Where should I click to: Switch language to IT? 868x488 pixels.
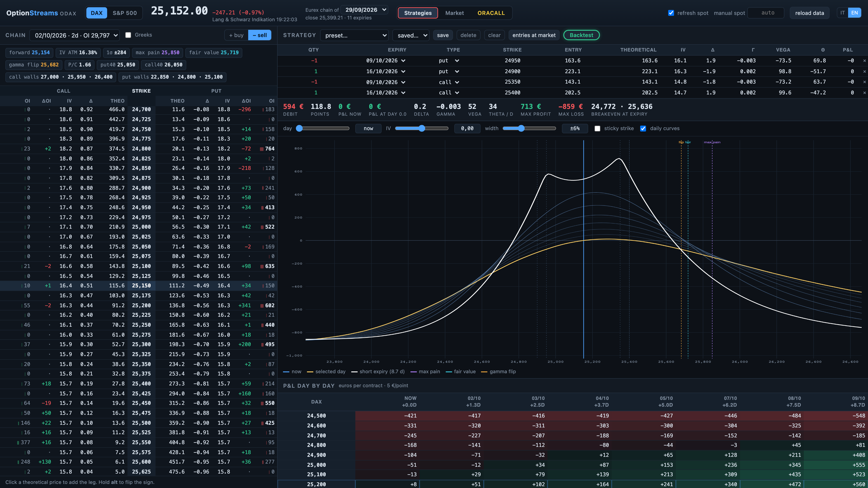coord(842,13)
